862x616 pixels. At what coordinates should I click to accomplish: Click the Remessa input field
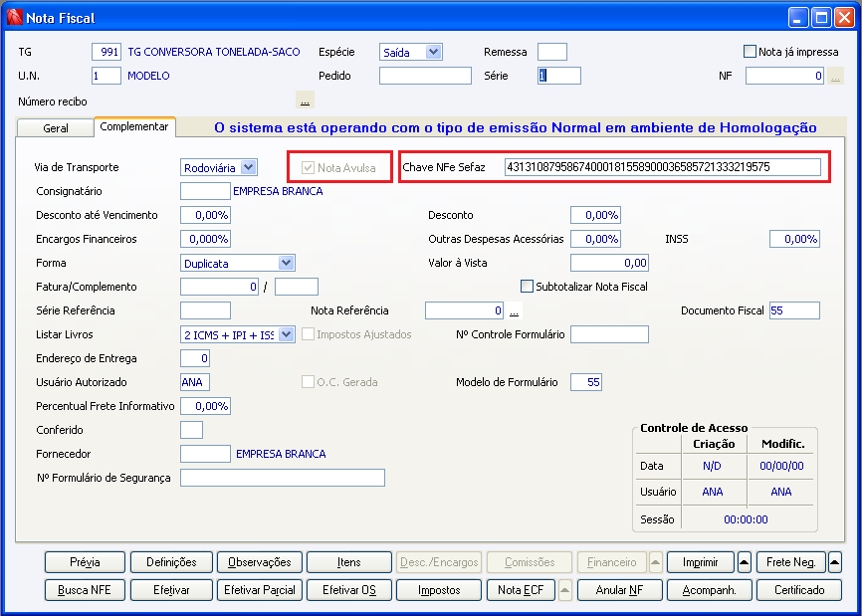point(552,52)
